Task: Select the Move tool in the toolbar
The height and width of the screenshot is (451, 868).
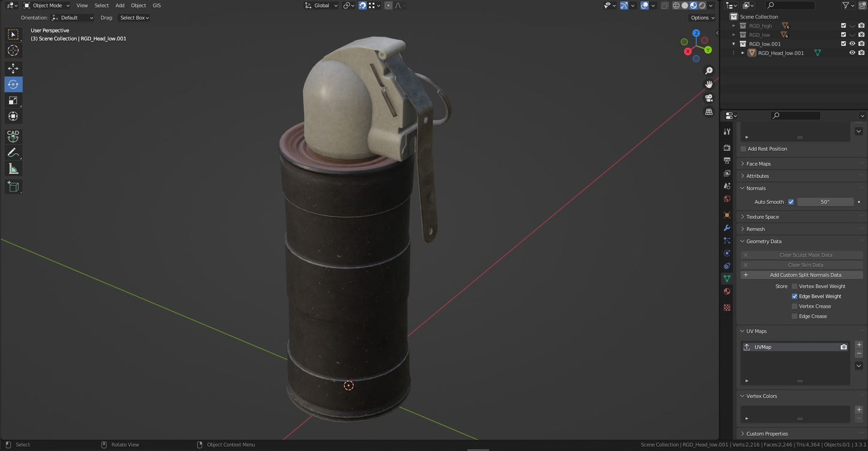Action: 13,69
